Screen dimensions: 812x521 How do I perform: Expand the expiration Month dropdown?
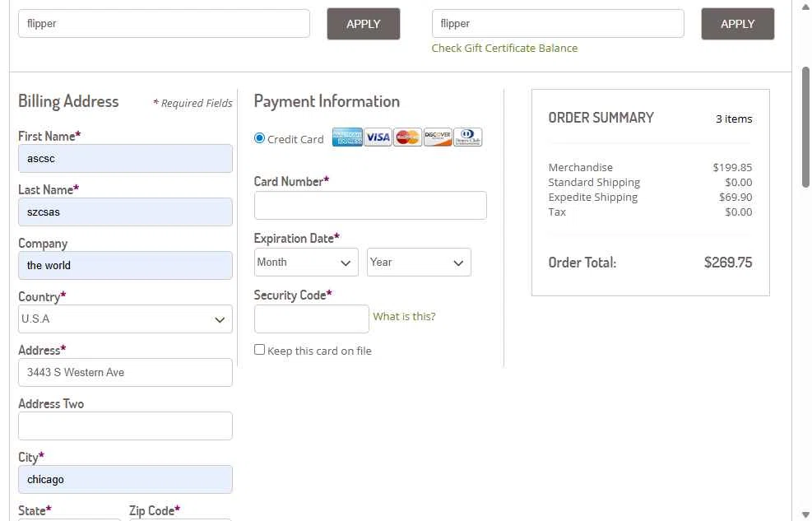306,263
